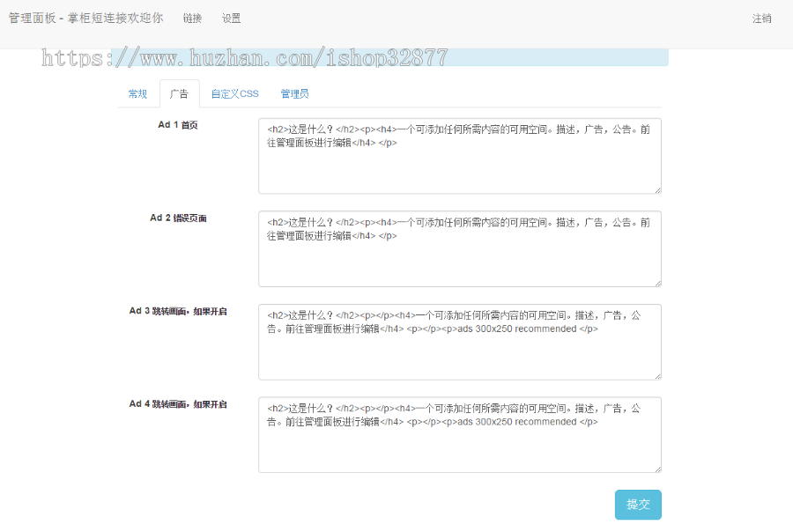Click the Ad 4 跳转画面 label
793x532 pixels.
click(x=178, y=404)
